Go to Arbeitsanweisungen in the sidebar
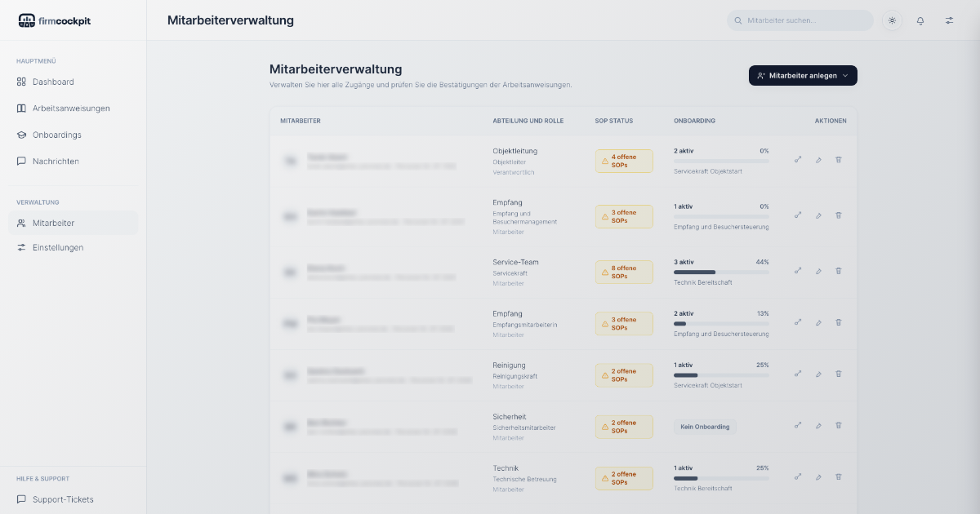 coord(71,109)
